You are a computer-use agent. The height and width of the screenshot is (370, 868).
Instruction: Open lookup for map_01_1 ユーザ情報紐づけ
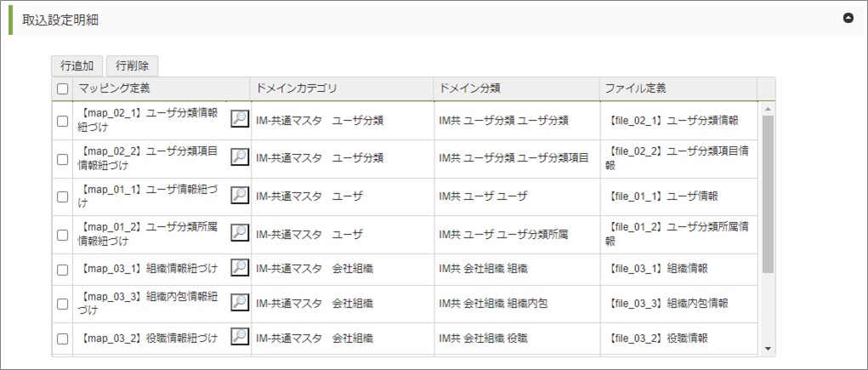[x=240, y=196]
